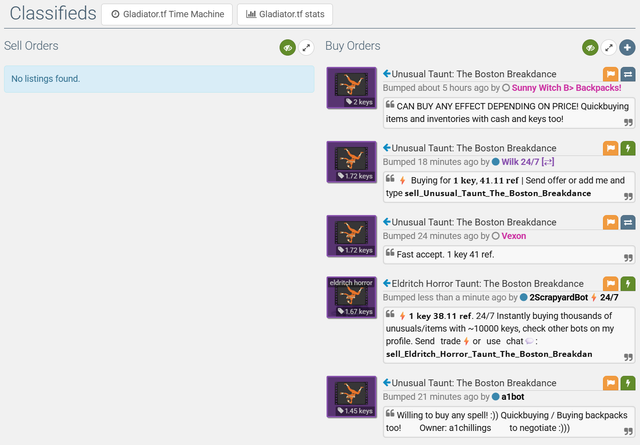Open Sunny Witch B> Backpacks! profile
The width and height of the screenshot is (640, 445).
(567, 88)
